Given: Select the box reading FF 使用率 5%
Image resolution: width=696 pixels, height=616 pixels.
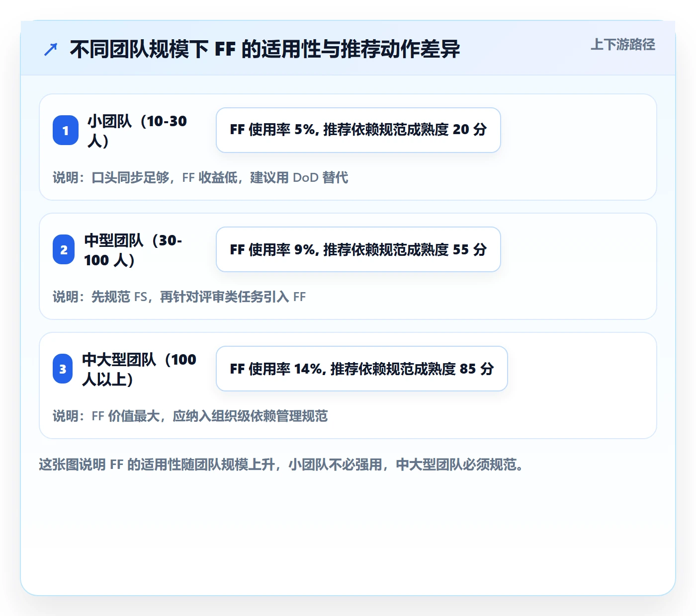Looking at the screenshot, I should 358,130.
